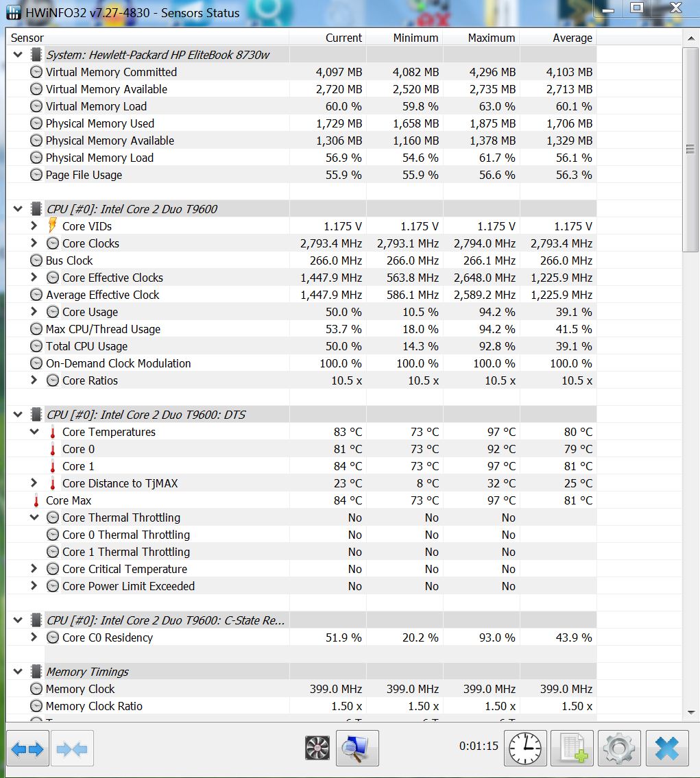
Task: Expand Core Critical Temperature row
Action: [x=34, y=569]
